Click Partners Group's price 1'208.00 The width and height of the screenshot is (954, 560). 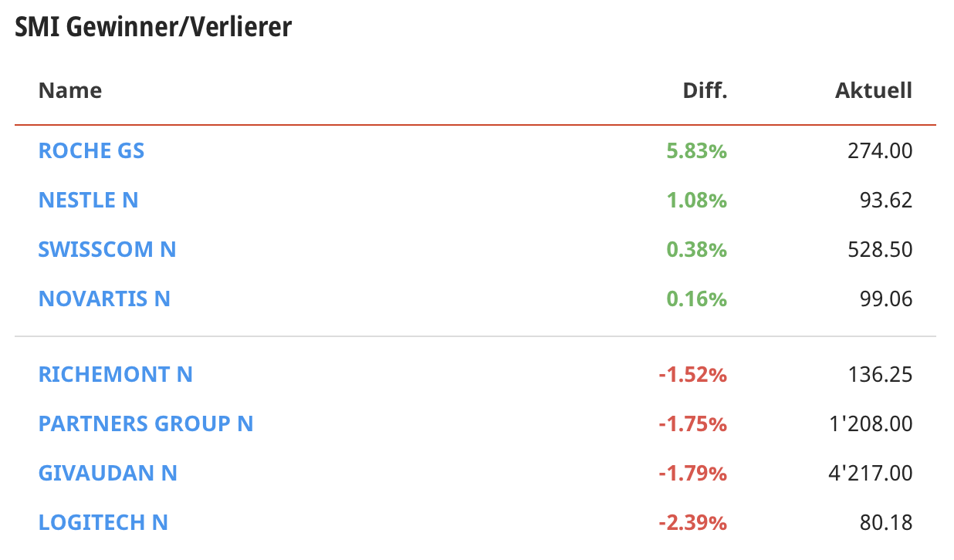coord(869,424)
